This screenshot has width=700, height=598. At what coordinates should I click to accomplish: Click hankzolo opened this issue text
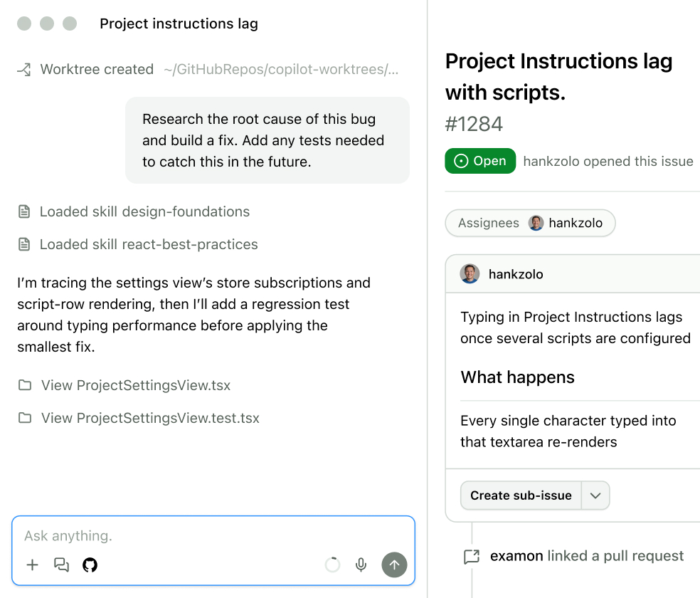(x=608, y=161)
